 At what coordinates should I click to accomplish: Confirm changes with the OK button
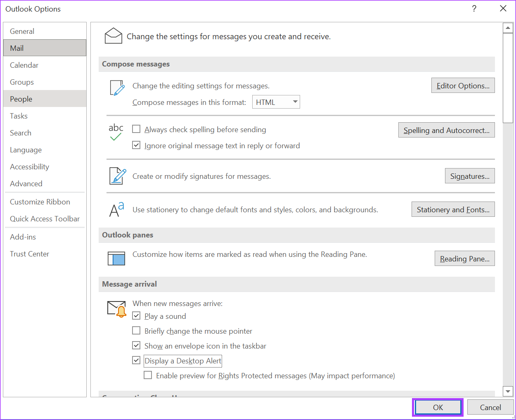click(x=438, y=407)
